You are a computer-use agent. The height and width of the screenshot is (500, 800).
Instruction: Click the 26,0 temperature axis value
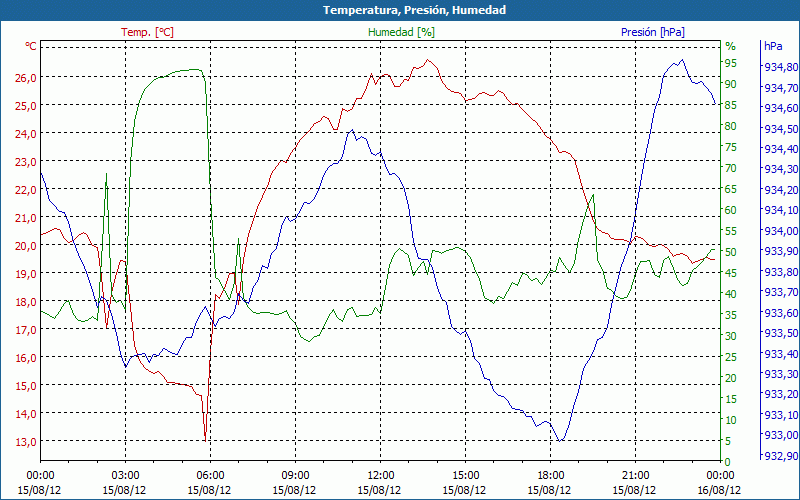coord(27,78)
